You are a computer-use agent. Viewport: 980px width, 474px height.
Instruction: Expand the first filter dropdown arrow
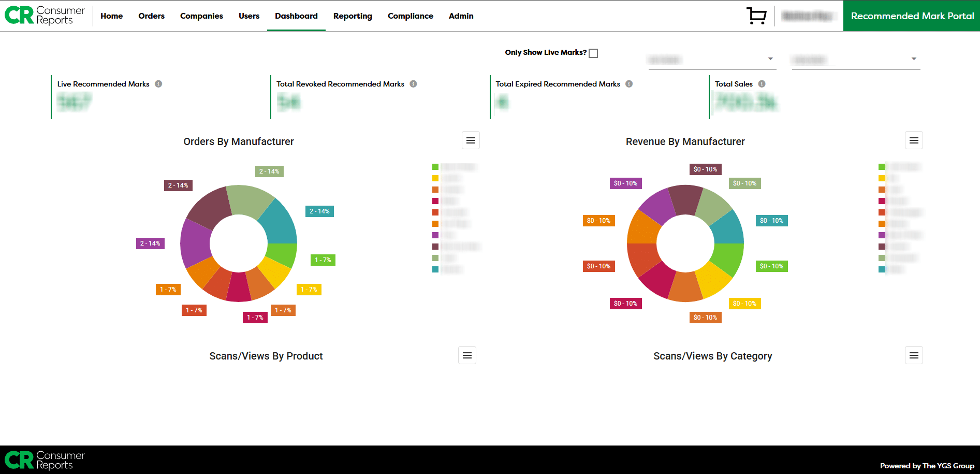click(770, 59)
